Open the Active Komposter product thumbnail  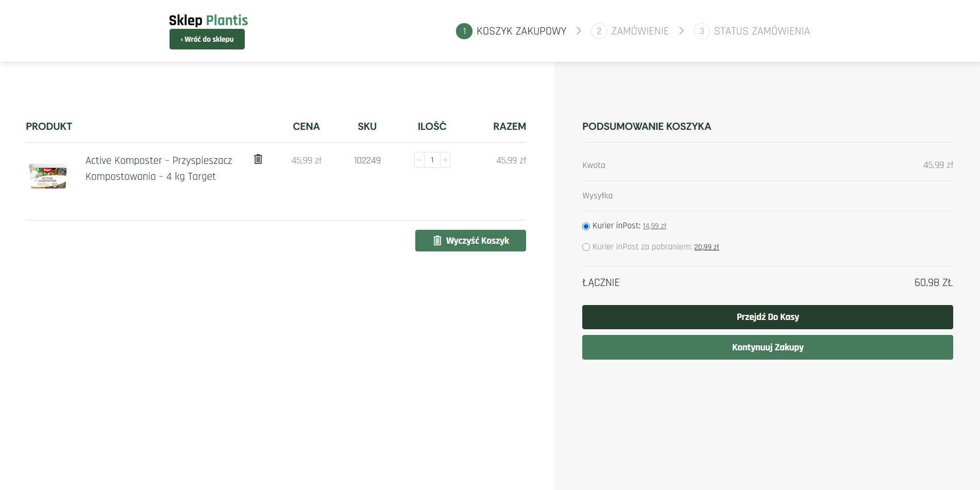[x=48, y=176]
